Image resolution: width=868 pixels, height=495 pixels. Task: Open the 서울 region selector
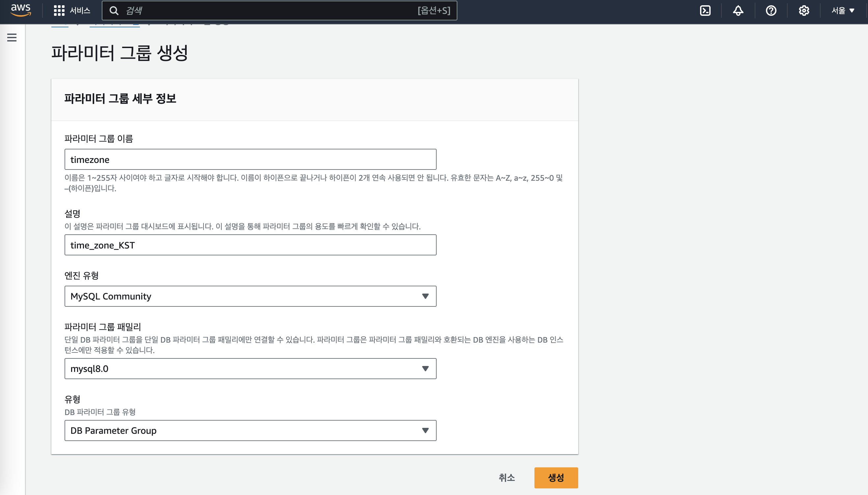[x=843, y=11]
